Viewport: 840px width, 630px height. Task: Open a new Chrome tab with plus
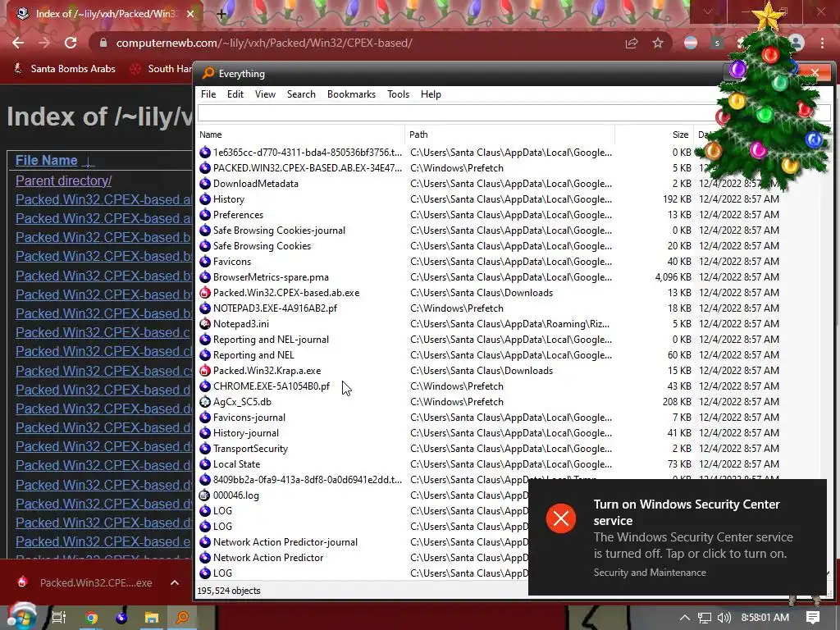(x=221, y=14)
